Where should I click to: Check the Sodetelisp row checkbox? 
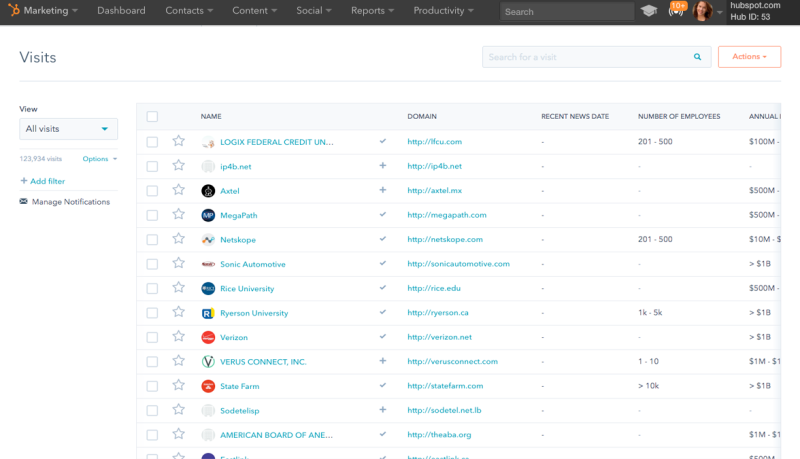152,411
